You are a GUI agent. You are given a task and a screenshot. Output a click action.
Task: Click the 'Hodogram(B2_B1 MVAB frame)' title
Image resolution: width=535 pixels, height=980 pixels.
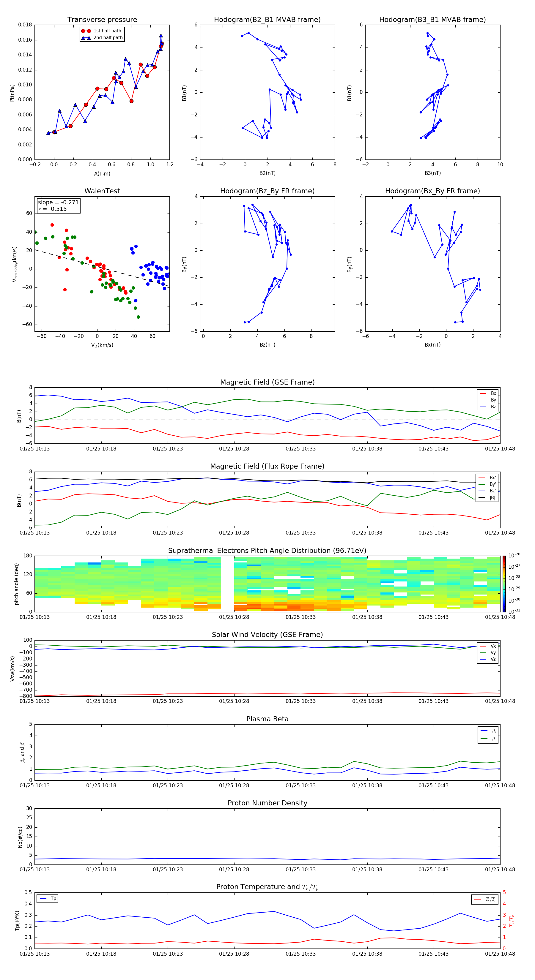267,20
